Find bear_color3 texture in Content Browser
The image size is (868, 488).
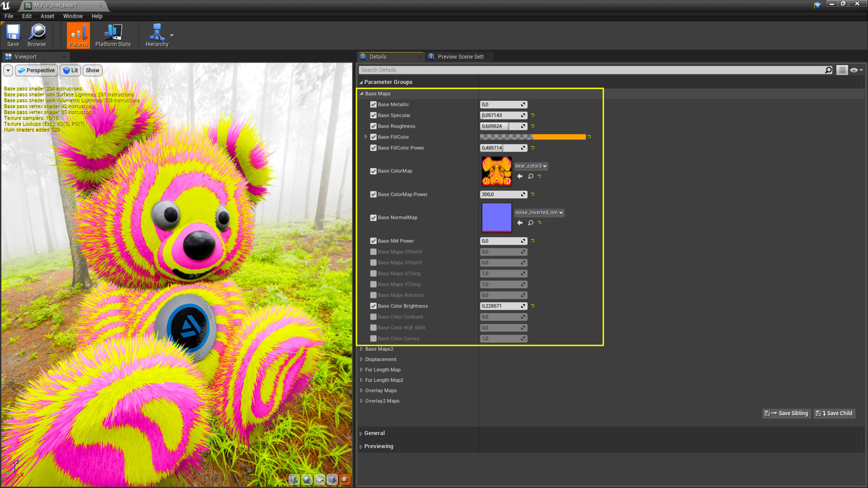(530, 176)
